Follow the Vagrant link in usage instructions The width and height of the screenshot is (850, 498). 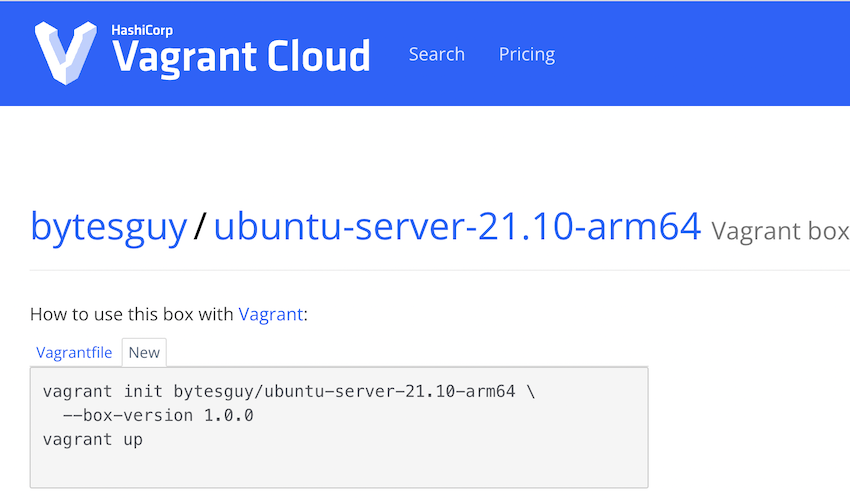[271, 314]
